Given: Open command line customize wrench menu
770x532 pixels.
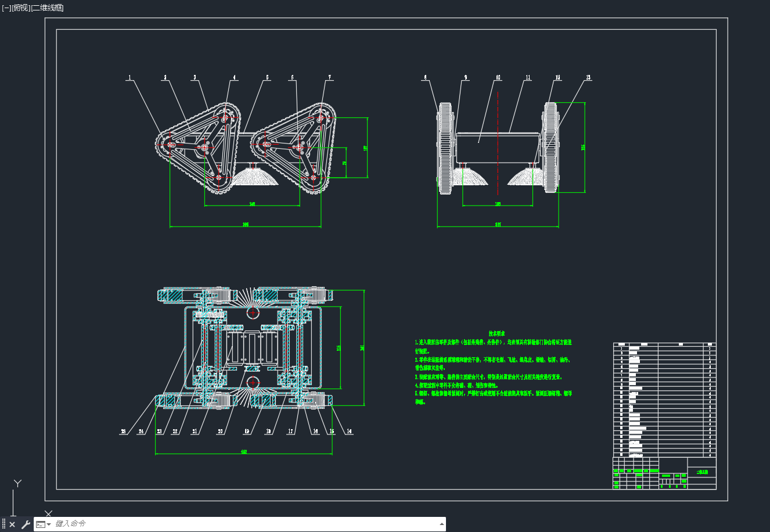Looking at the screenshot, I should click(x=26, y=524).
